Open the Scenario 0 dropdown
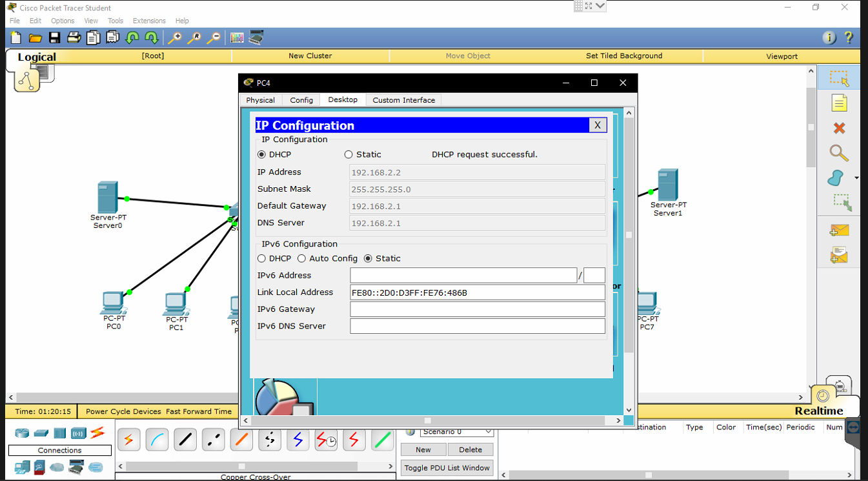The image size is (868, 481). [489, 432]
